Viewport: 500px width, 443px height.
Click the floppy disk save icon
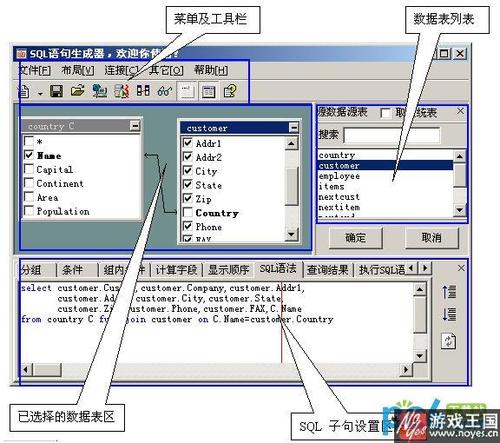pyautogui.click(x=56, y=91)
